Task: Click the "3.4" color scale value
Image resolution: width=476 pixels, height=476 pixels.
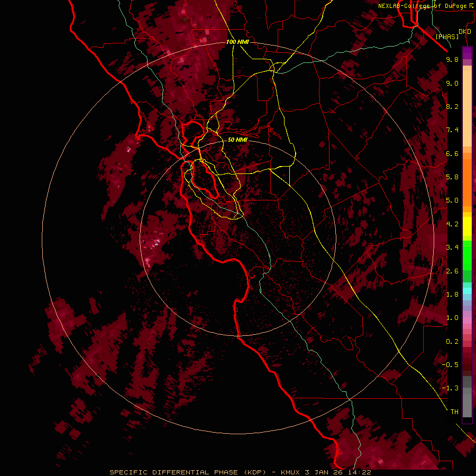Action: tap(452, 248)
